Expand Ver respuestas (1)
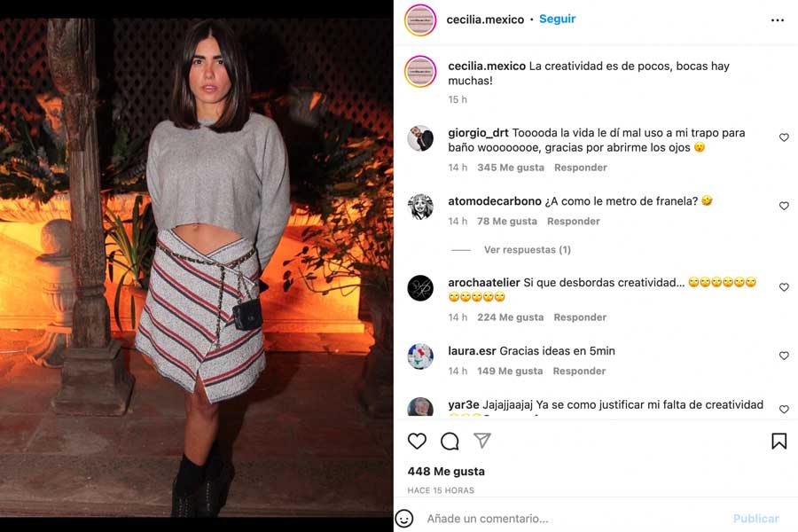Viewport: 798px width, 532px height. (528, 249)
